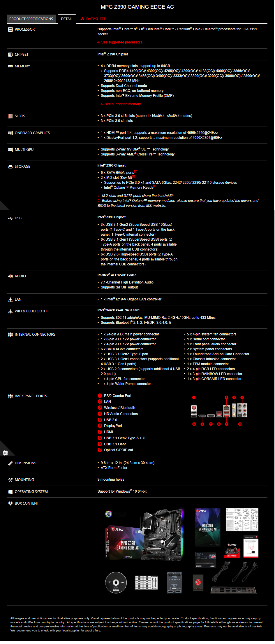The height and width of the screenshot is (644, 275).
Task: Click the USB section icon
Action: pos(10,218)
